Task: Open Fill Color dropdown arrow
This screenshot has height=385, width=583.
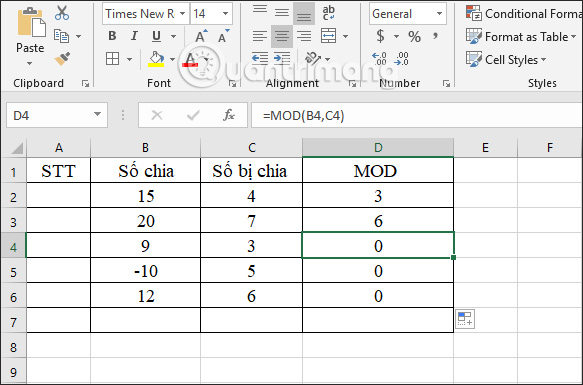Action: click(x=173, y=59)
